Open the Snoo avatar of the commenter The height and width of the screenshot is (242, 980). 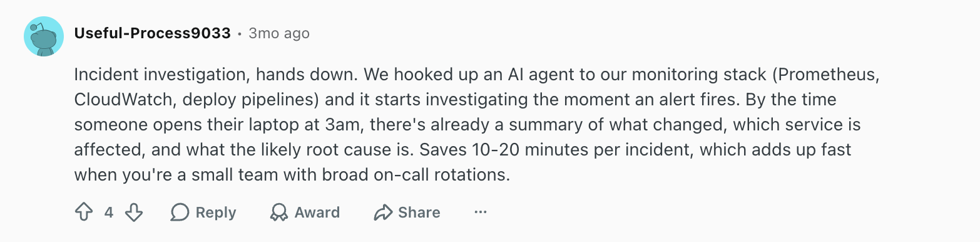tap(44, 36)
